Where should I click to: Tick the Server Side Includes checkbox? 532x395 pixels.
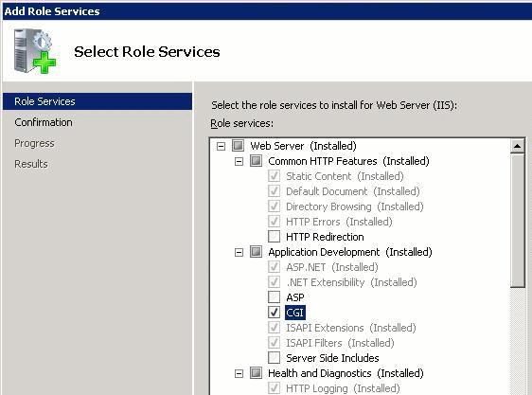274,358
